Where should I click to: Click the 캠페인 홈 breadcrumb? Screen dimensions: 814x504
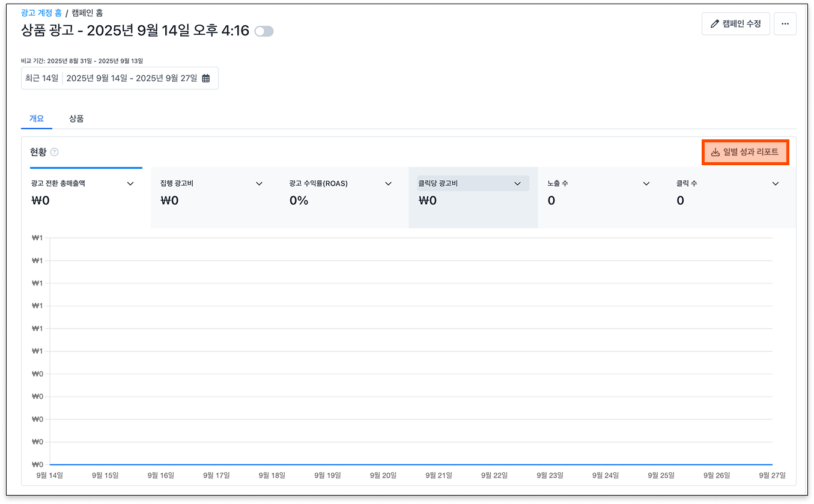tap(87, 13)
